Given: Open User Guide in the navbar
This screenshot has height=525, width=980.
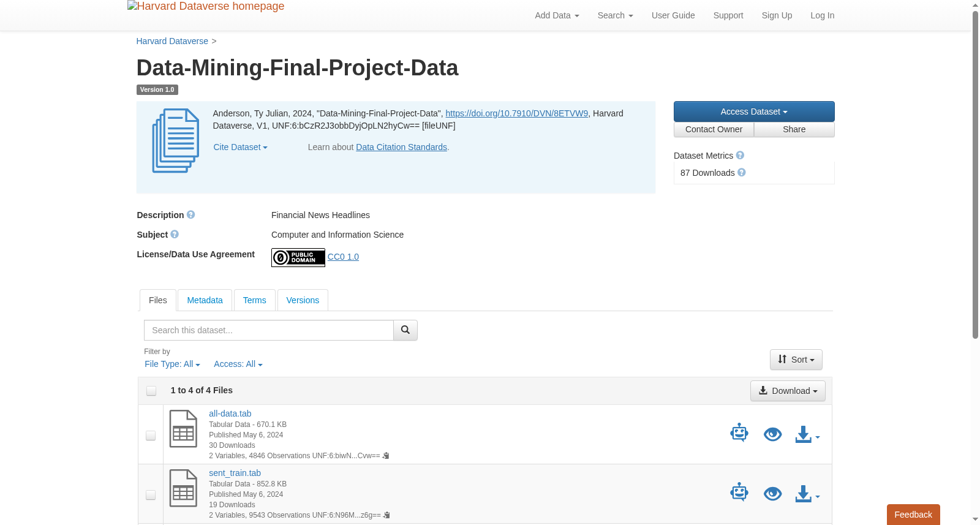Looking at the screenshot, I should pyautogui.click(x=673, y=15).
